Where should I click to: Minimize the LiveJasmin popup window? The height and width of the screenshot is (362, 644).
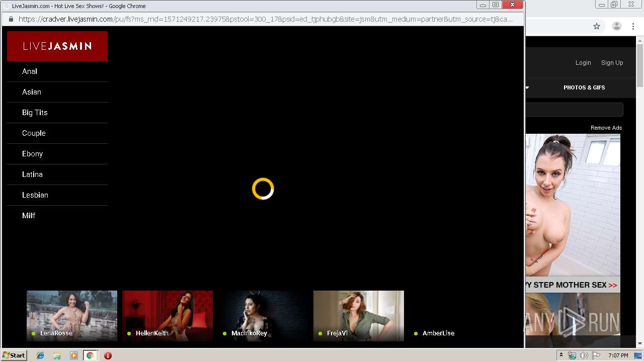pyautogui.click(x=483, y=5)
